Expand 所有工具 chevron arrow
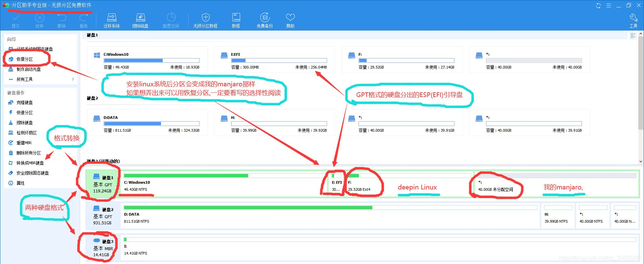The image size is (644, 264). (73, 79)
